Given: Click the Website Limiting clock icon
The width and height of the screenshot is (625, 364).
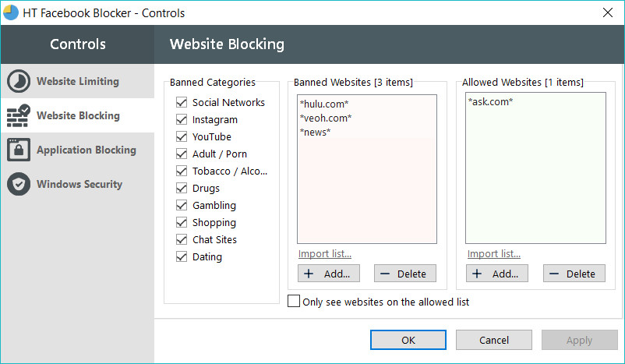Looking at the screenshot, I should pyautogui.click(x=19, y=81).
